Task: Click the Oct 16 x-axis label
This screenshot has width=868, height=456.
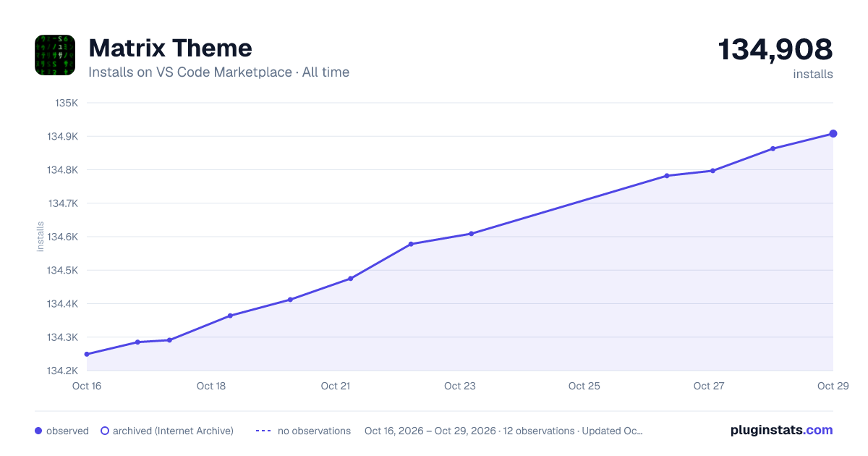Action: [87, 386]
